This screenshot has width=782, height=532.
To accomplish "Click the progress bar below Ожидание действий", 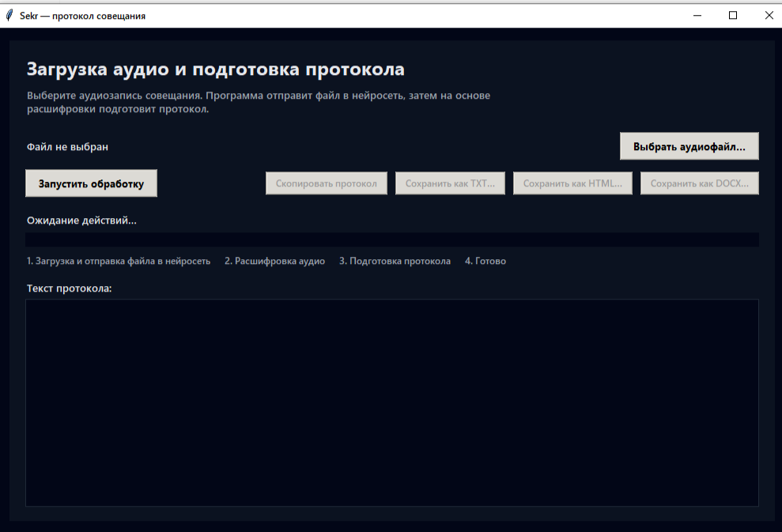I will [x=393, y=238].
